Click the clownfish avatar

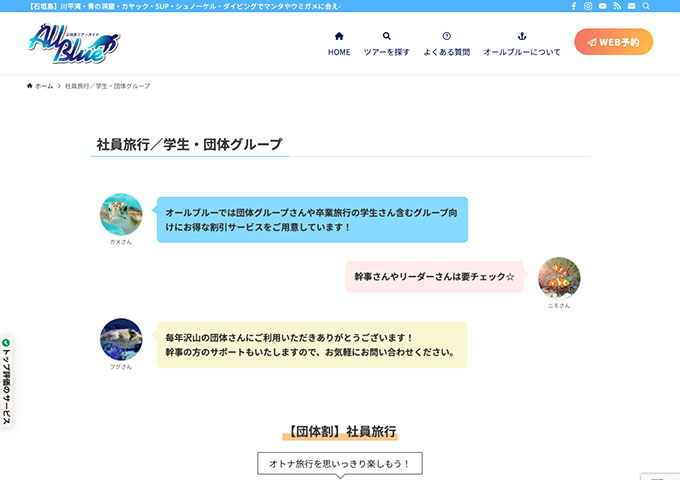559,278
